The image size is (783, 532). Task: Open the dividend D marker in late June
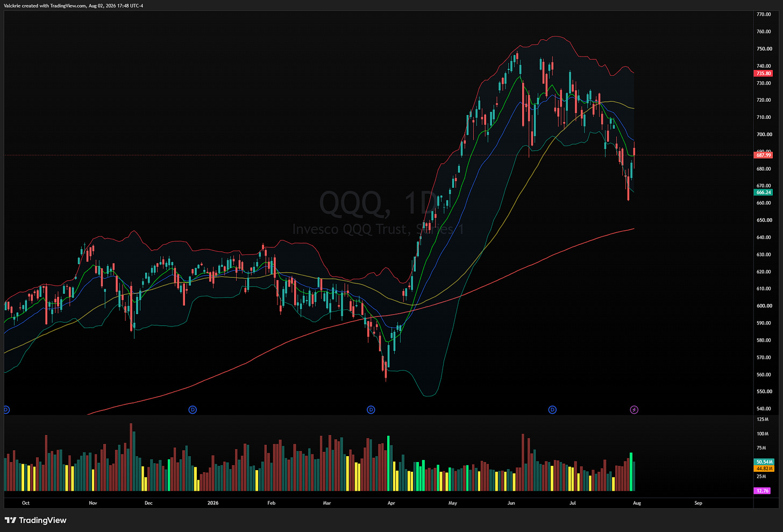552,410
